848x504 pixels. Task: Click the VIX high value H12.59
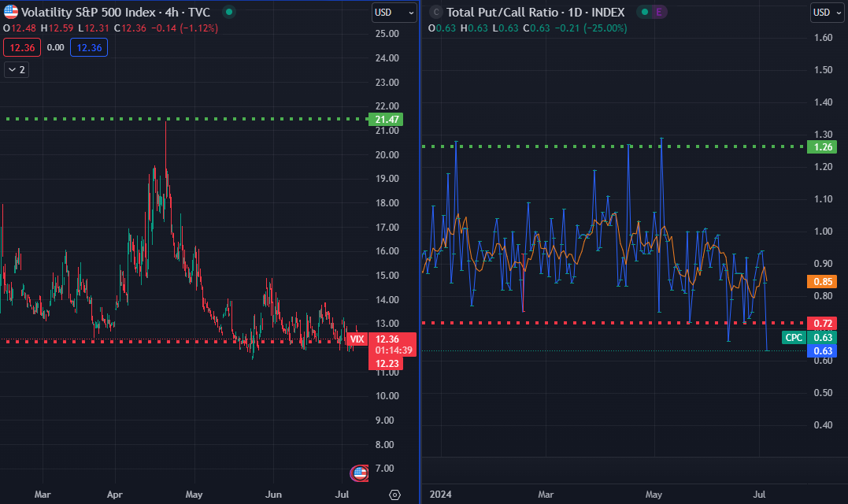(x=57, y=28)
